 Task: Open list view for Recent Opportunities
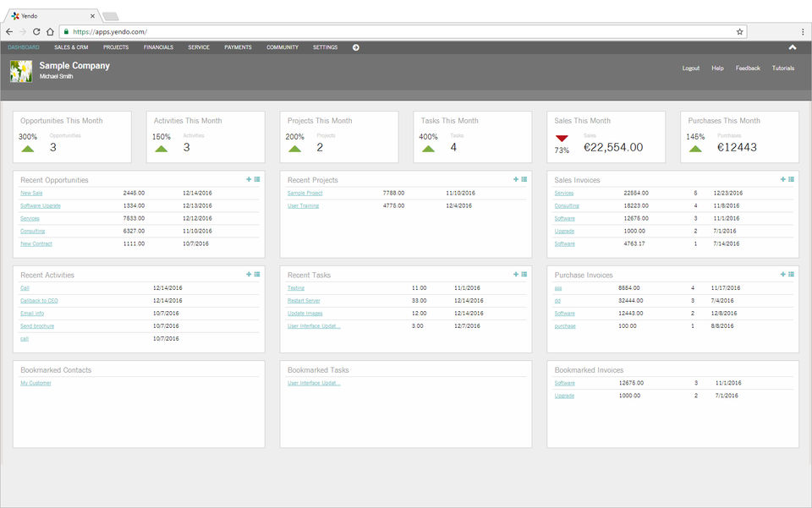coord(257,179)
